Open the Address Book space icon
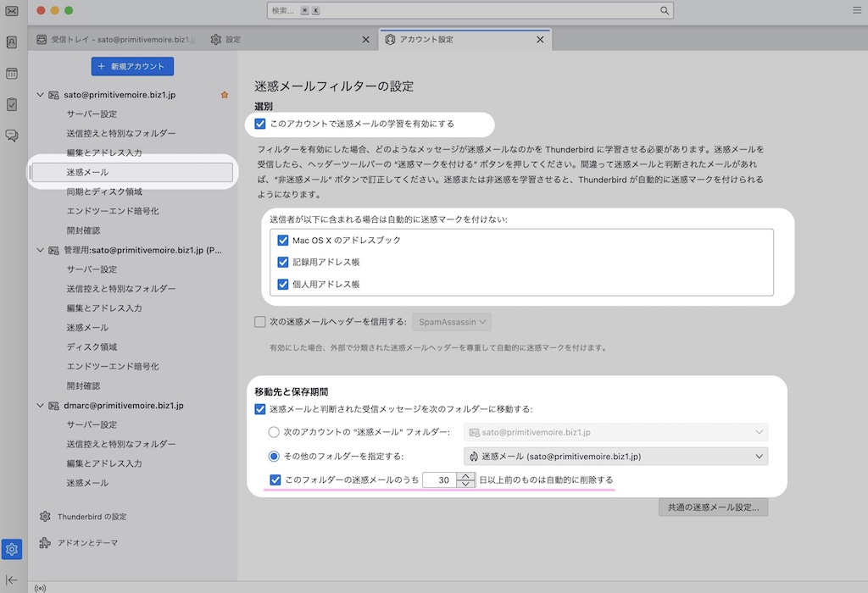 pos(12,42)
